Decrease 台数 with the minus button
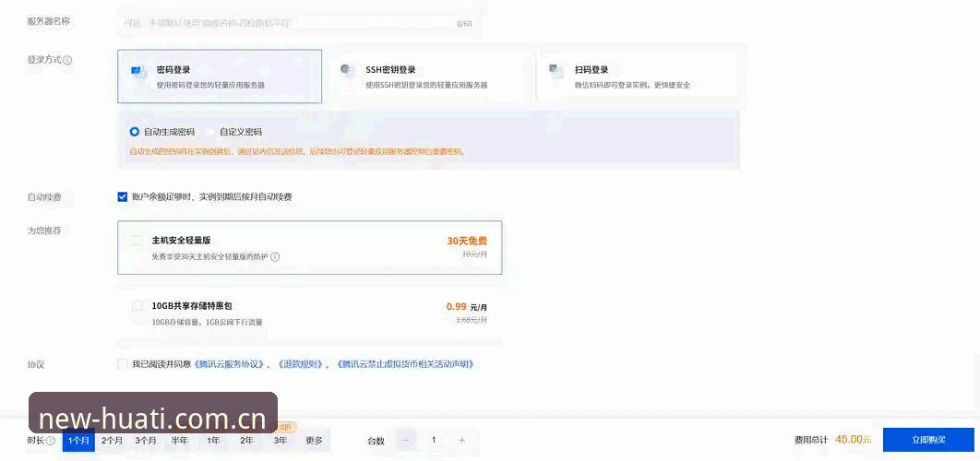This screenshot has height=461, width=980. tap(405, 441)
